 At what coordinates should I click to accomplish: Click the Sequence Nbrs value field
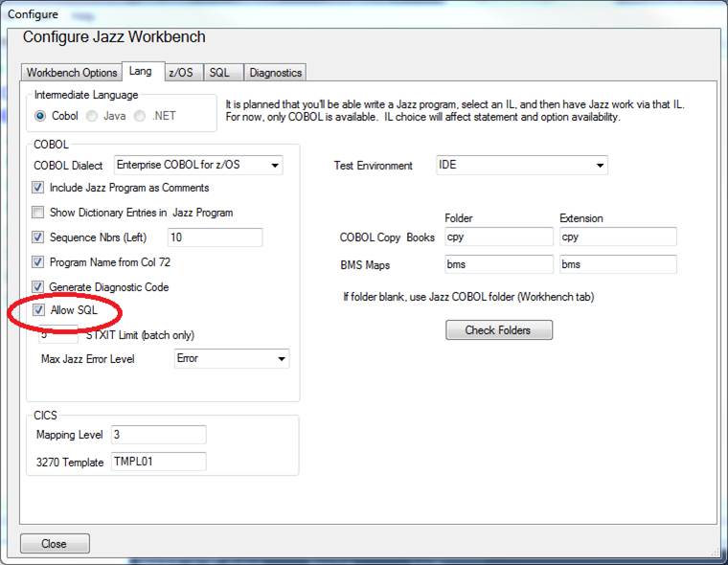coord(215,237)
